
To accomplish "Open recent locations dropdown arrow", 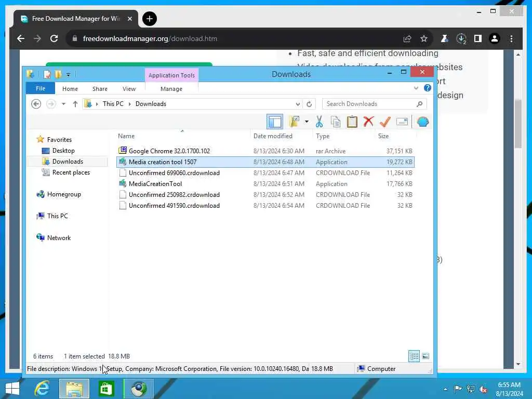I will [63, 104].
